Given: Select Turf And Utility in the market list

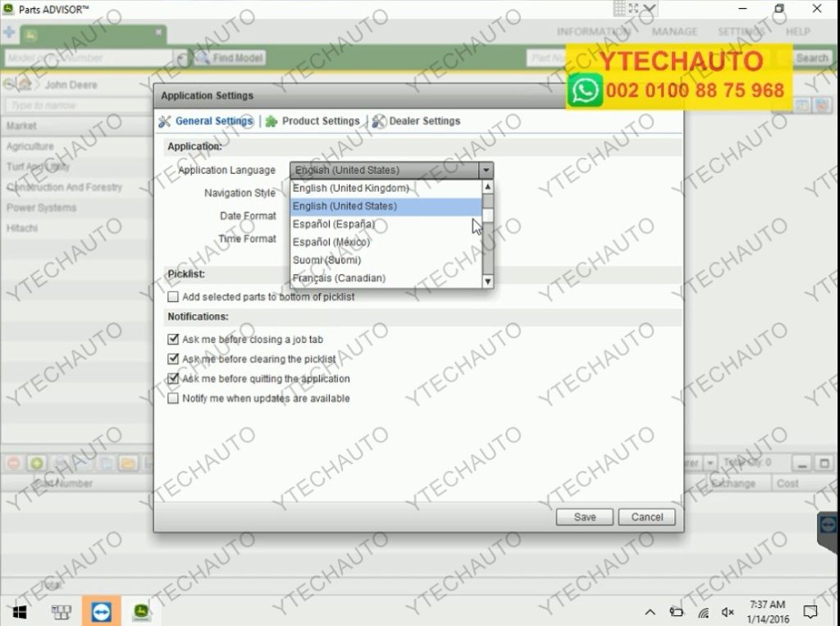Looking at the screenshot, I should [77, 167].
